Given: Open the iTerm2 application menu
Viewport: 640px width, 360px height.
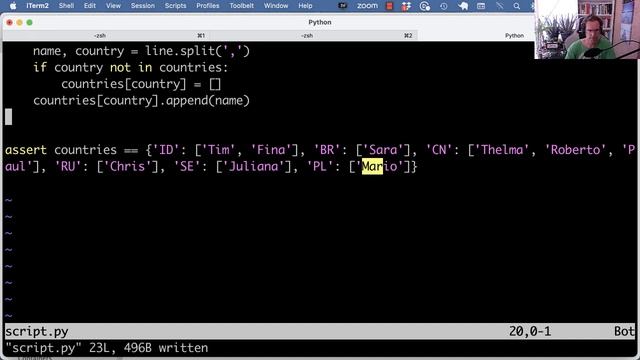Looking at the screenshot, I should click(x=37, y=6).
